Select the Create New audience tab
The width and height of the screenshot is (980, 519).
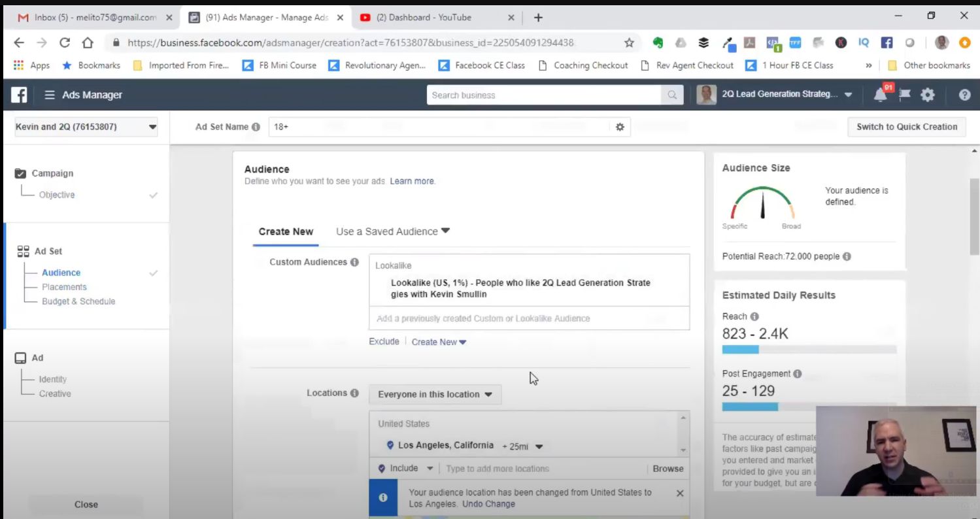pyautogui.click(x=286, y=231)
